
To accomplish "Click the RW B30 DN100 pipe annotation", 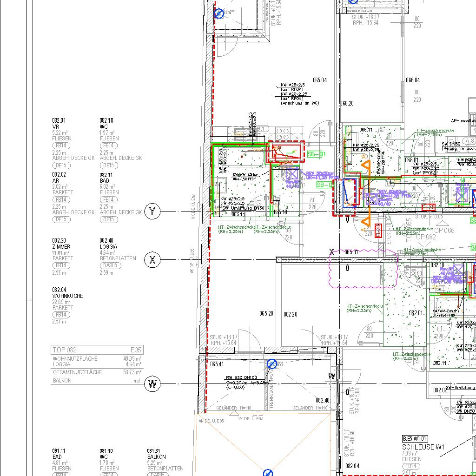I will point(242,377).
